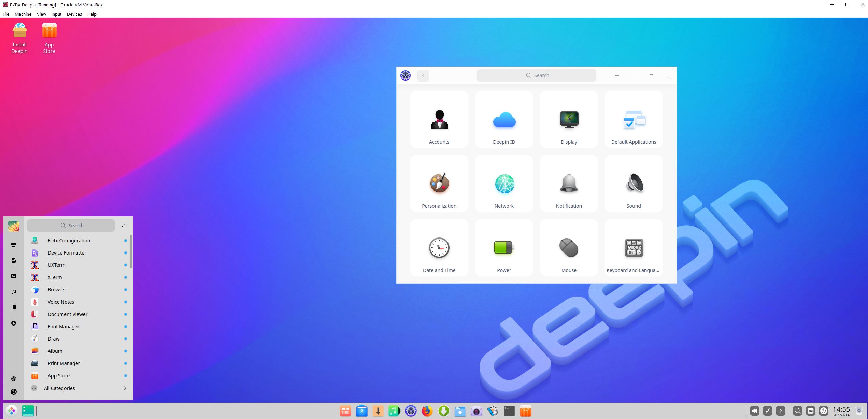Viewport: 868px width, 419px height.
Task: Open the File Manager from the dock
Action: [x=460, y=411]
